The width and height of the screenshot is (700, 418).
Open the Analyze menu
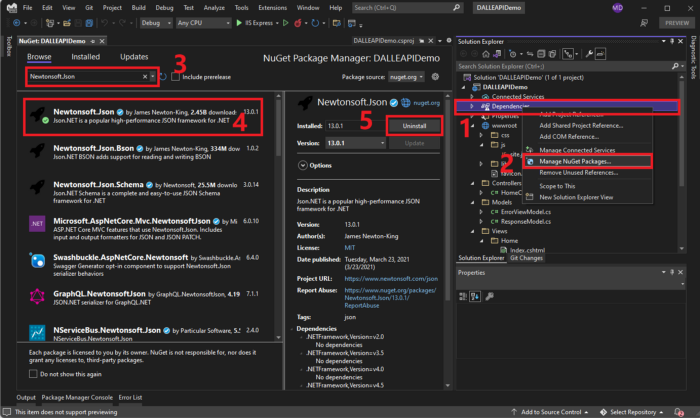pyautogui.click(x=214, y=8)
